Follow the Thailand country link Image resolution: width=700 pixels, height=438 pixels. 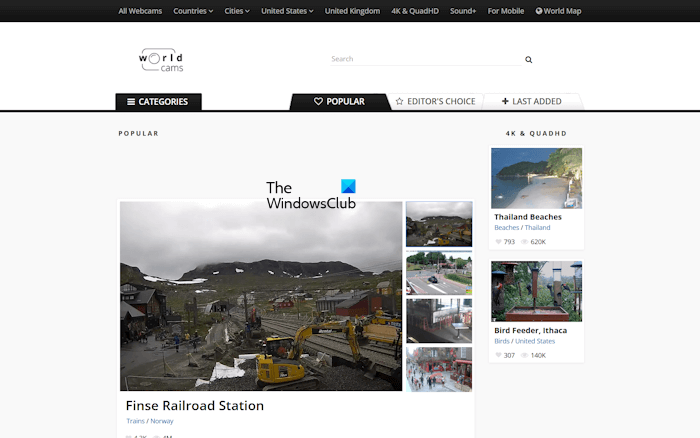(538, 227)
